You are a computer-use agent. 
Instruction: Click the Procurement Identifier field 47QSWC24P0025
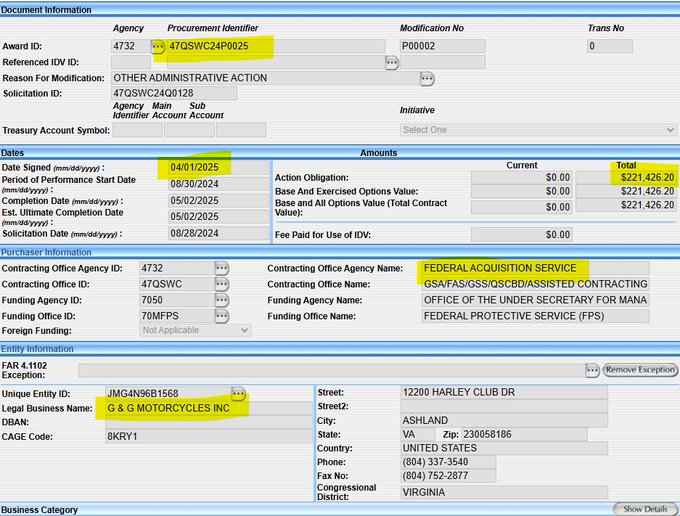point(275,46)
